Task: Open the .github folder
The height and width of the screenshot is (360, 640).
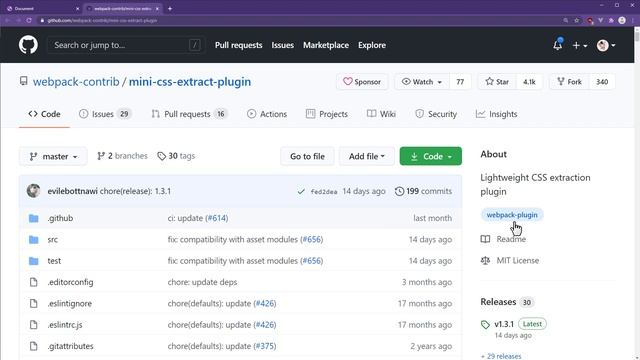Action: tap(60, 218)
